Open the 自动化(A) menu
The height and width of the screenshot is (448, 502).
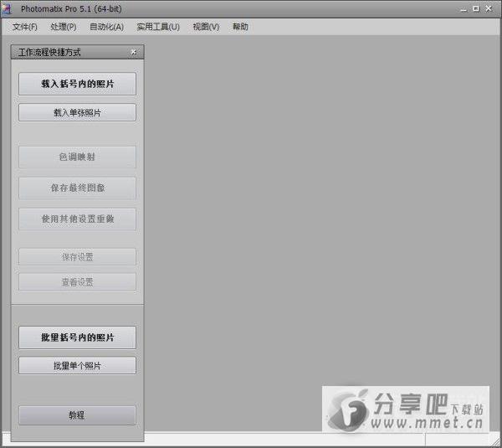point(106,27)
